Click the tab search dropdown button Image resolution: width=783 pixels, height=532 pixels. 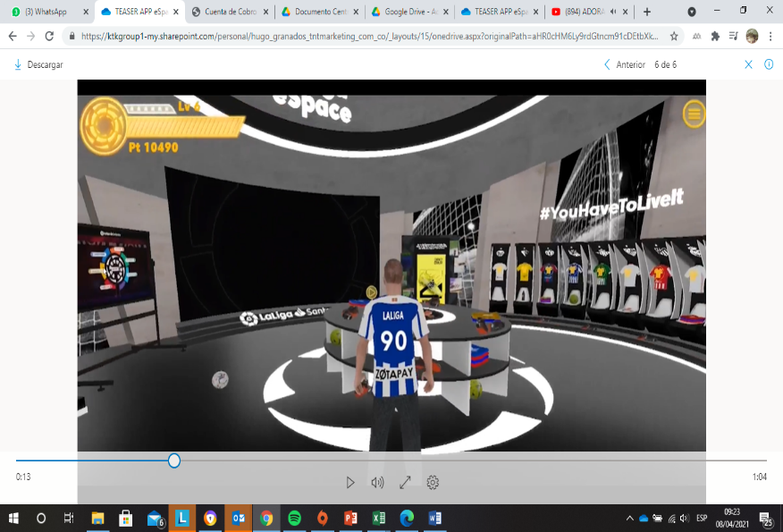692,12
